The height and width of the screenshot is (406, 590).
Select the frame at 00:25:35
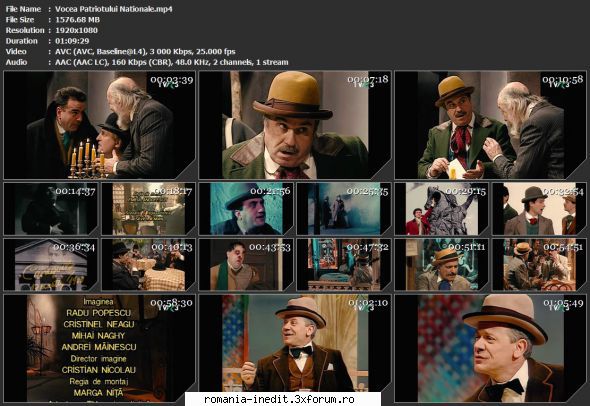(344, 209)
